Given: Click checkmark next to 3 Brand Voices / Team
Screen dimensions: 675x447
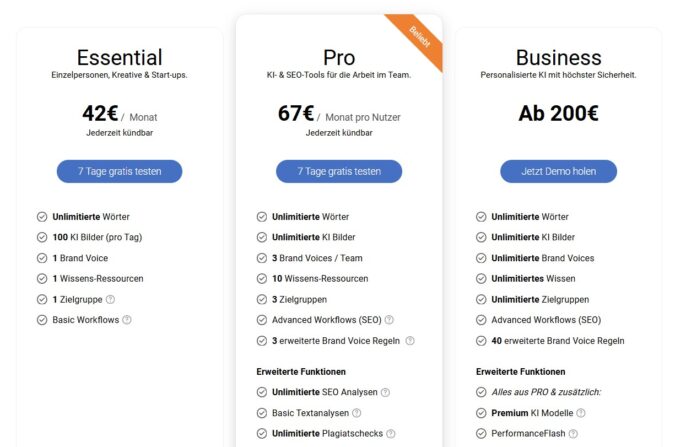Looking at the screenshot, I should 262,258.
